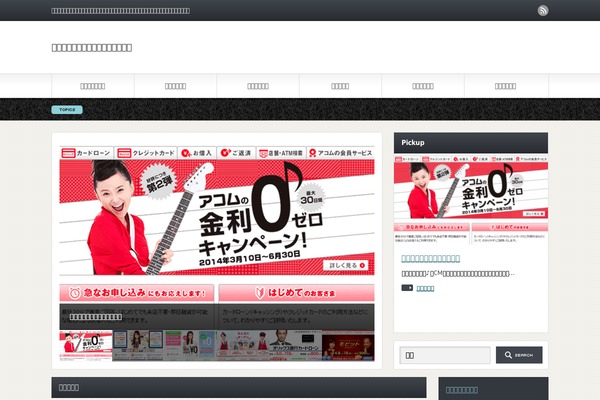The image size is (600, 400).
Task: Click the 急なお申し込み pink banner
Action: 137,293
